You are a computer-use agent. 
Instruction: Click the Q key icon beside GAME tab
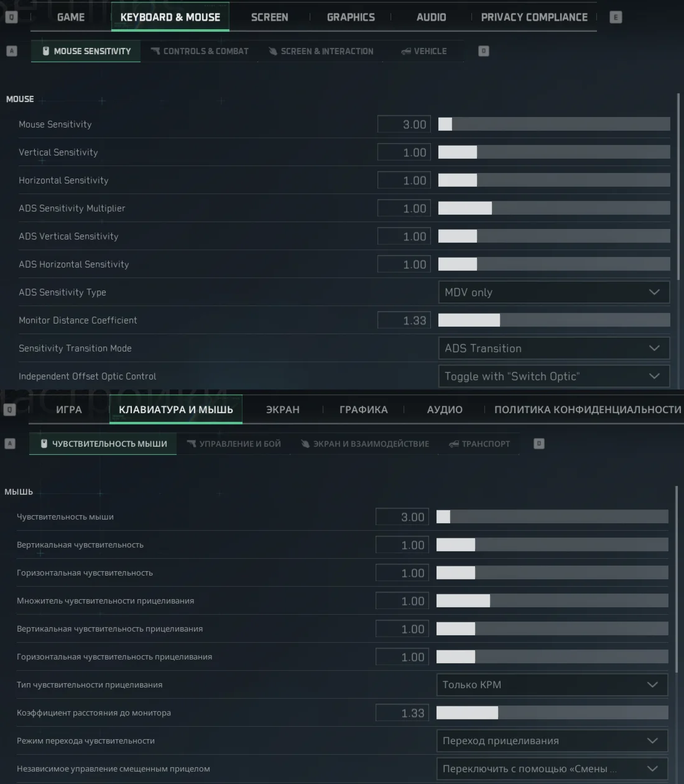[x=11, y=17]
